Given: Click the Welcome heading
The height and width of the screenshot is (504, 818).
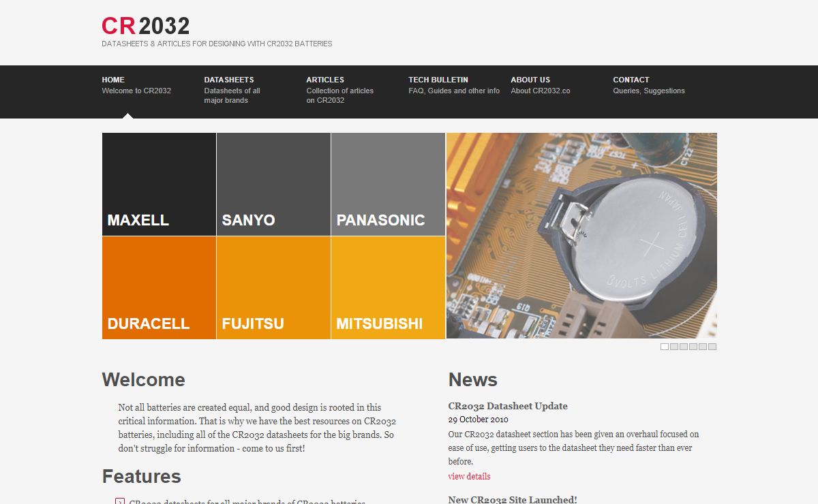Looking at the screenshot, I should [x=143, y=379].
